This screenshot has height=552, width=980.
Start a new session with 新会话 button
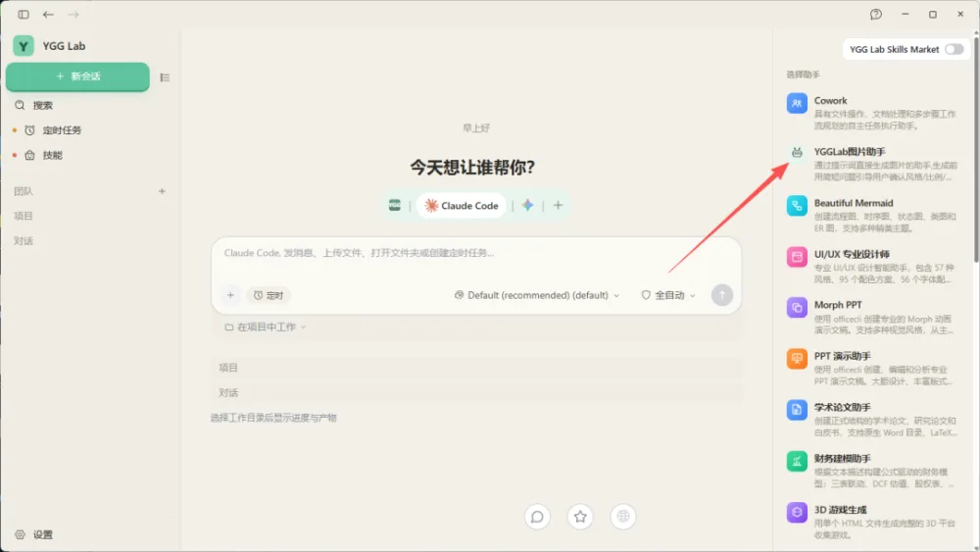[77, 76]
